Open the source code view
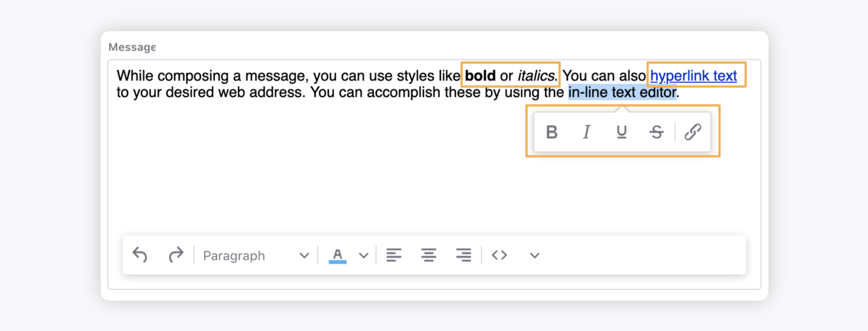Viewport: 868px width, 331px height. tap(499, 255)
